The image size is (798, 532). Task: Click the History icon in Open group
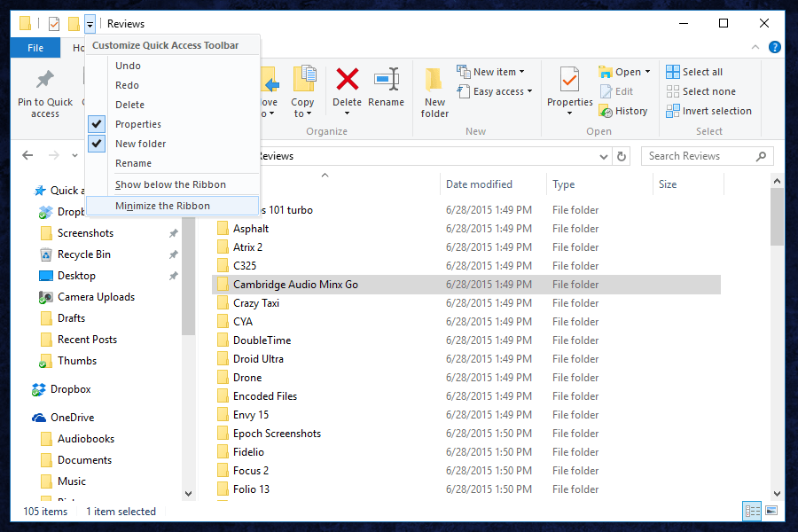[x=606, y=111]
